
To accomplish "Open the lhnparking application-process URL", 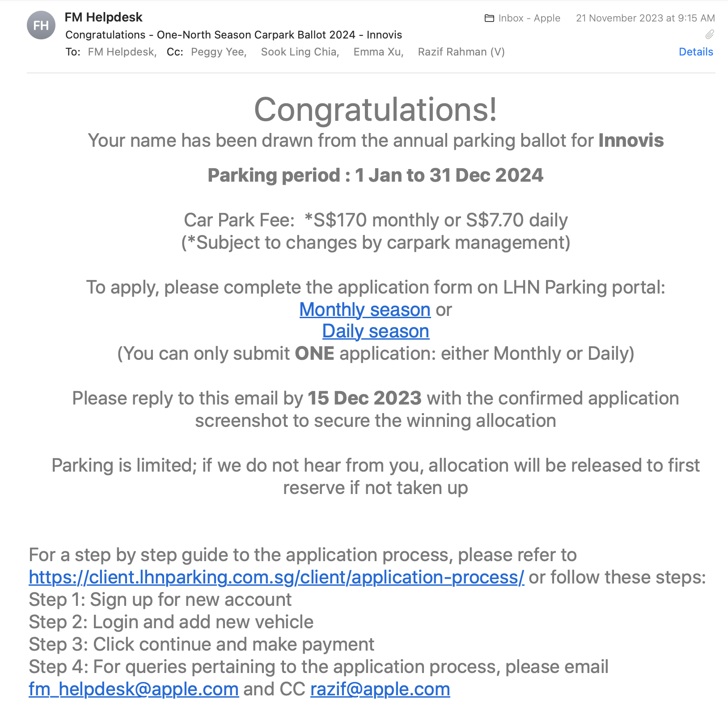I will (x=276, y=577).
